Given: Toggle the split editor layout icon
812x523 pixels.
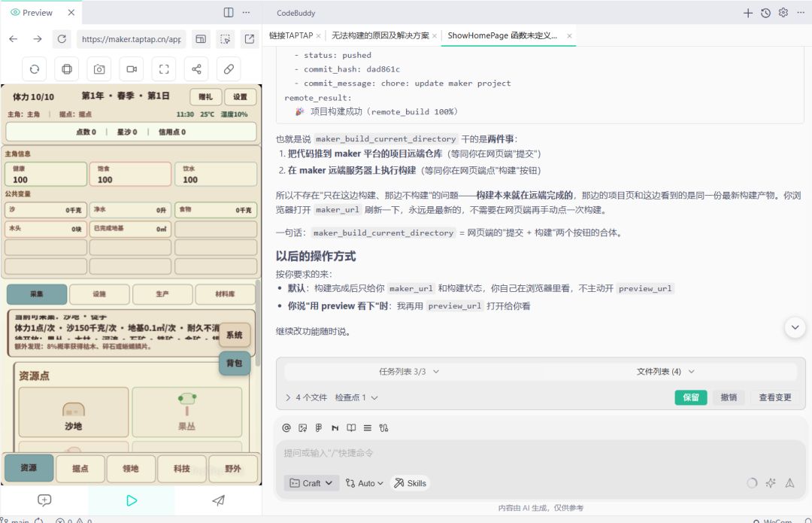Looking at the screenshot, I should click(x=229, y=13).
